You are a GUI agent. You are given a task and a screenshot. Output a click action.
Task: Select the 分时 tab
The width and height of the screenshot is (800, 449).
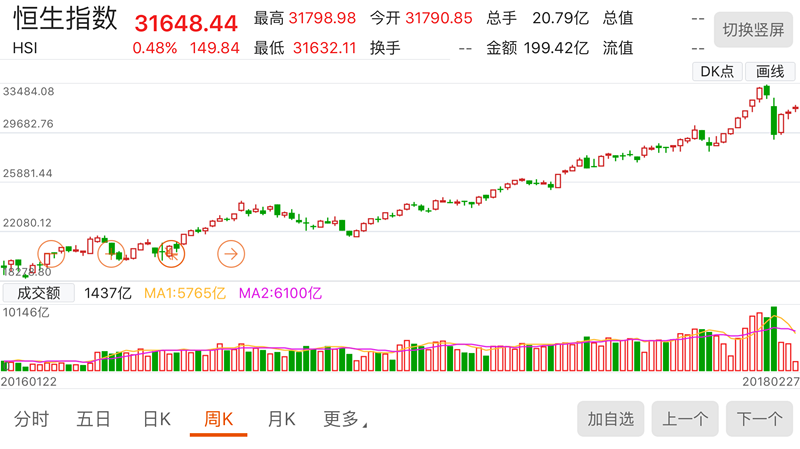[31, 419]
